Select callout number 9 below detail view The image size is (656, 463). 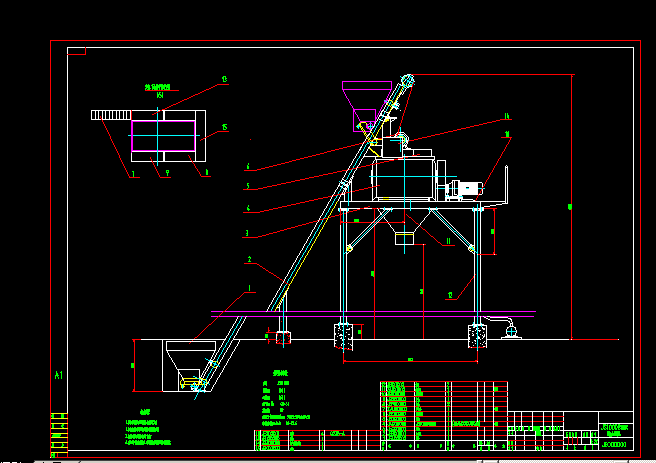pyautogui.click(x=167, y=173)
